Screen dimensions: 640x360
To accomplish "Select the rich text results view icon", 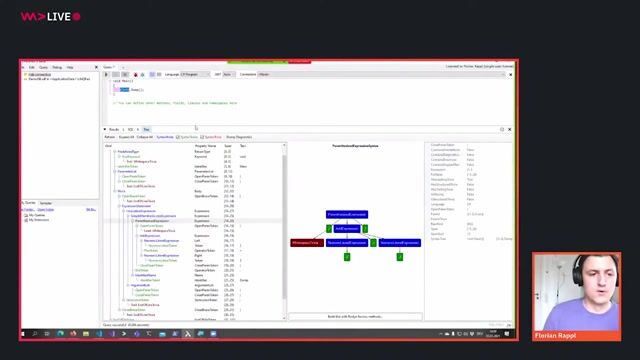I will tap(152, 75).
